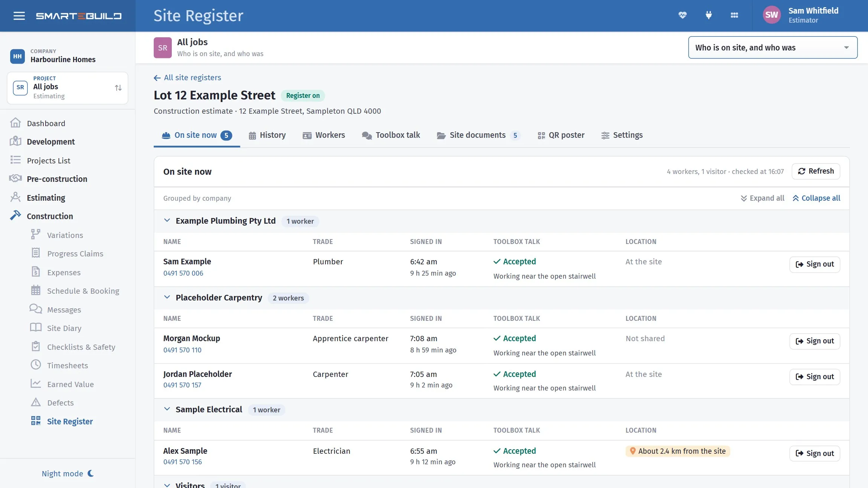The width and height of the screenshot is (868, 488).
Task: Click the Development map icon
Action: point(15,142)
